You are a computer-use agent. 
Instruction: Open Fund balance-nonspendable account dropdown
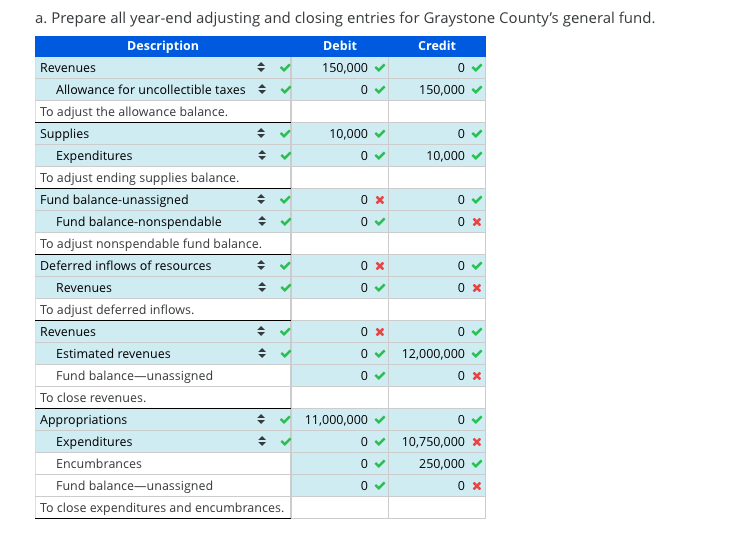[x=262, y=221]
